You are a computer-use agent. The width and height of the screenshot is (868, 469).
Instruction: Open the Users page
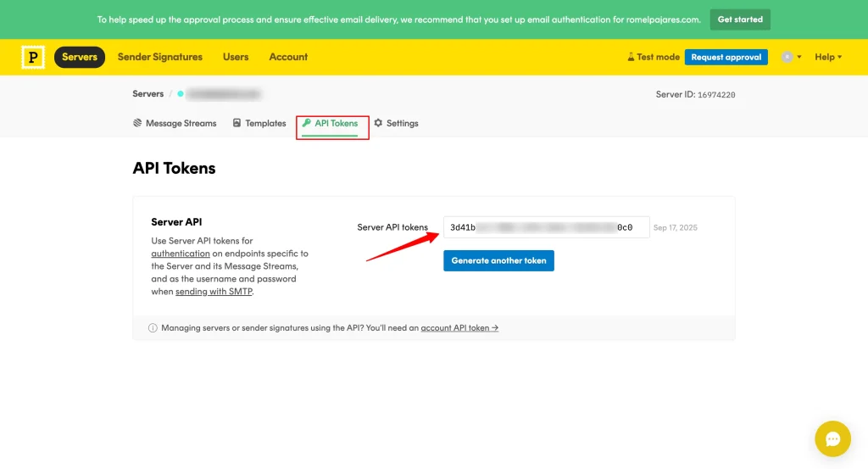[x=236, y=57]
